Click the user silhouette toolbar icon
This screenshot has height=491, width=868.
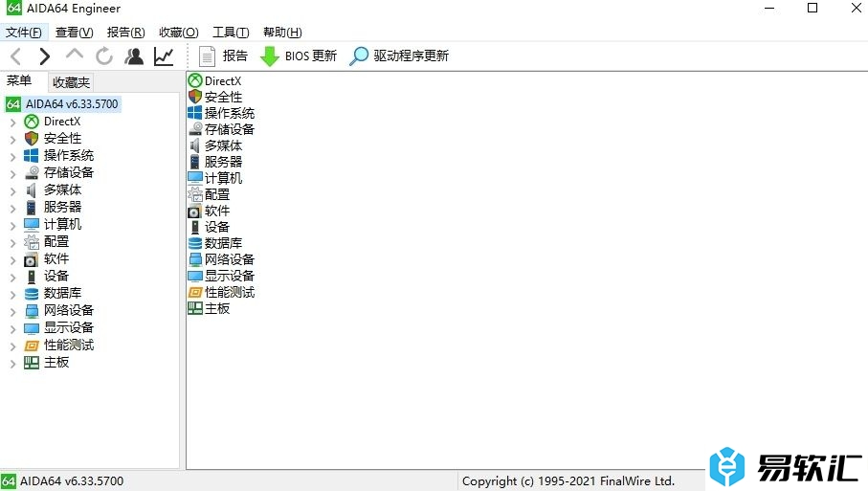tap(134, 56)
